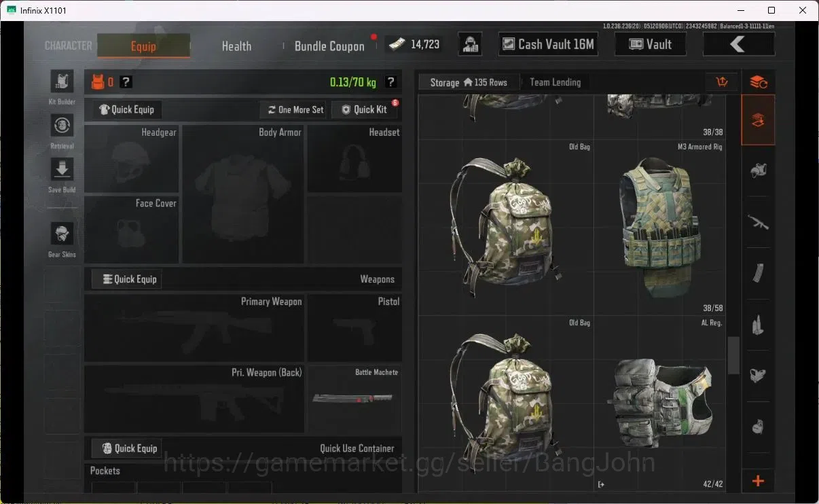
Task: Click the storage scrollbar handle
Action: pyautogui.click(x=733, y=355)
